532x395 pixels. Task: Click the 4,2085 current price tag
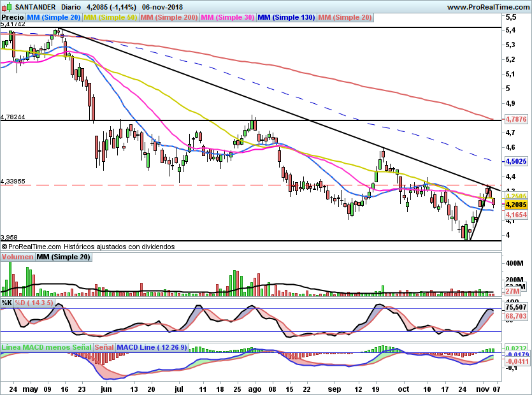pyautogui.click(x=516, y=205)
